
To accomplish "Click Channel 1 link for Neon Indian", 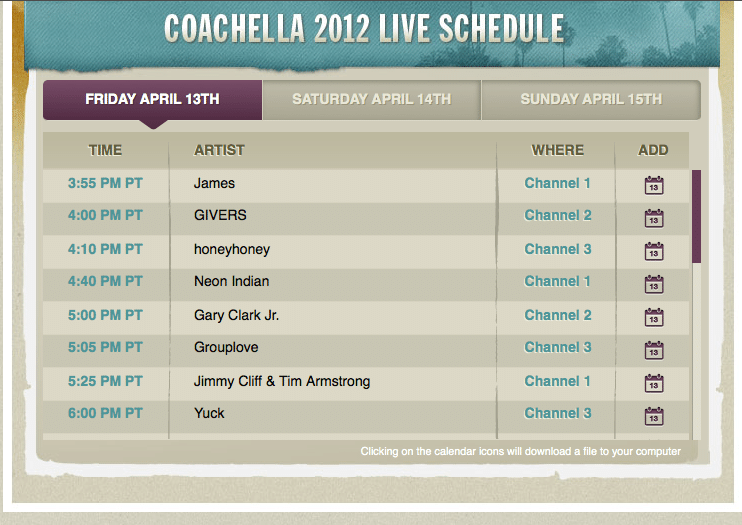I will coord(557,281).
